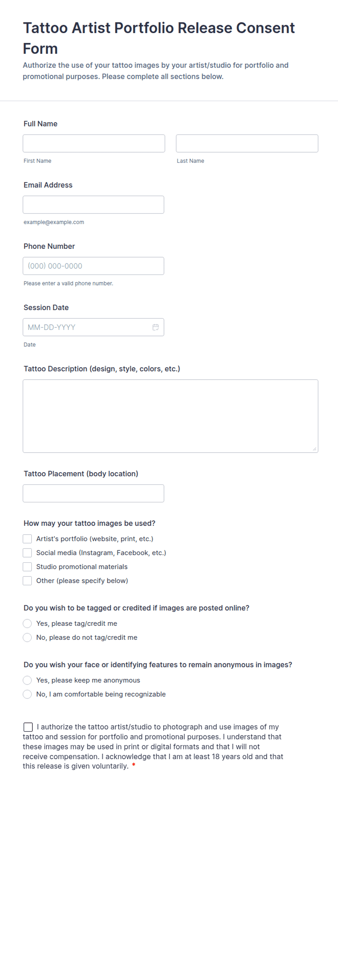Tick Studio promotional materials checkbox
The height and width of the screenshot is (980, 338).
27,567
